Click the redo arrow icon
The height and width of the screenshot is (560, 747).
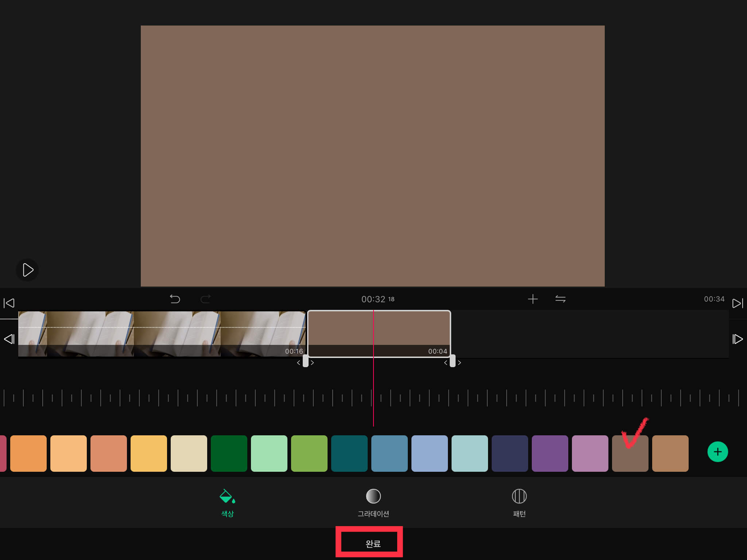pyautogui.click(x=205, y=299)
